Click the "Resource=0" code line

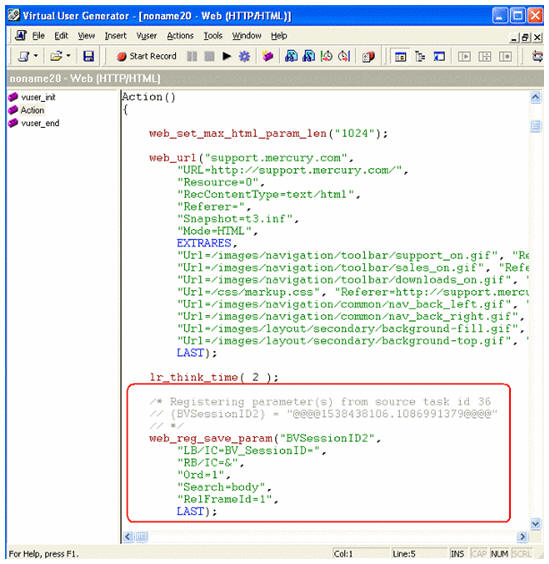(221, 182)
